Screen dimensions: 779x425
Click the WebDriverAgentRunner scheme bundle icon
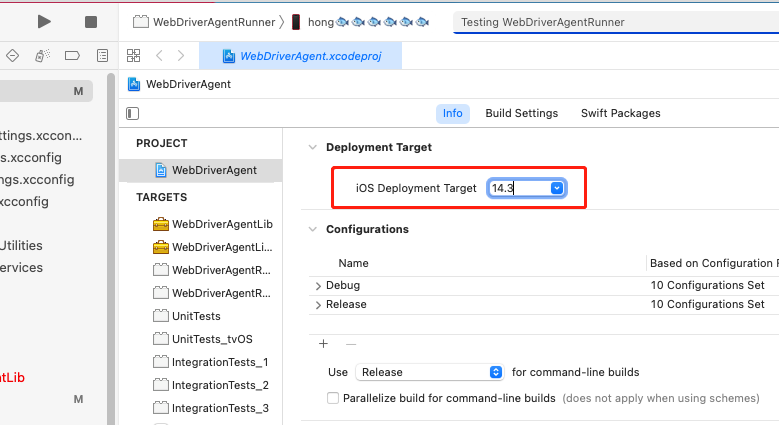(x=141, y=22)
